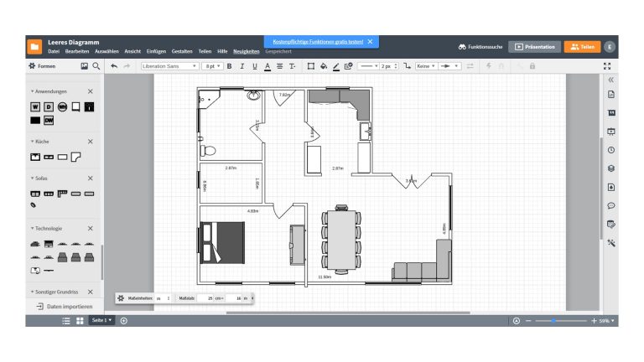Toggle italic text formatting

pyautogui.click(x=242, y=65)
